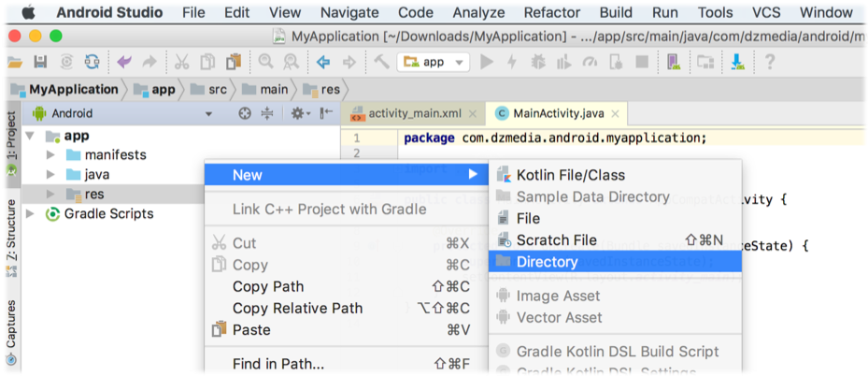Image resolution: width=868 pixels, height=376 pixels.
Task: Click the Make Project hammer icon
Action: [381, 62]
